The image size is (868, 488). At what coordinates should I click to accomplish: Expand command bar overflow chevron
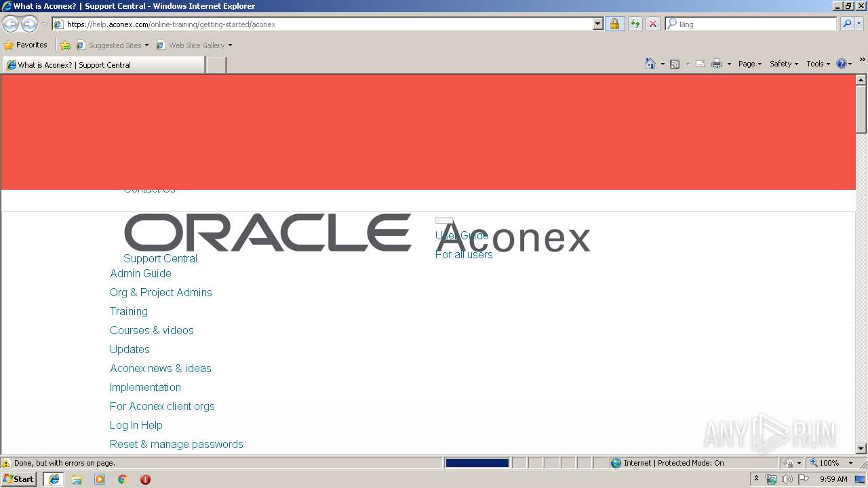tap(862, 60)
